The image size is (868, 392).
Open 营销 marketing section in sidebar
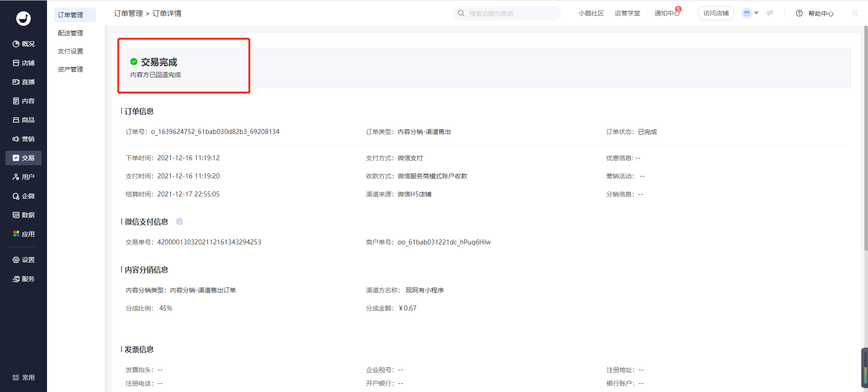24,139
